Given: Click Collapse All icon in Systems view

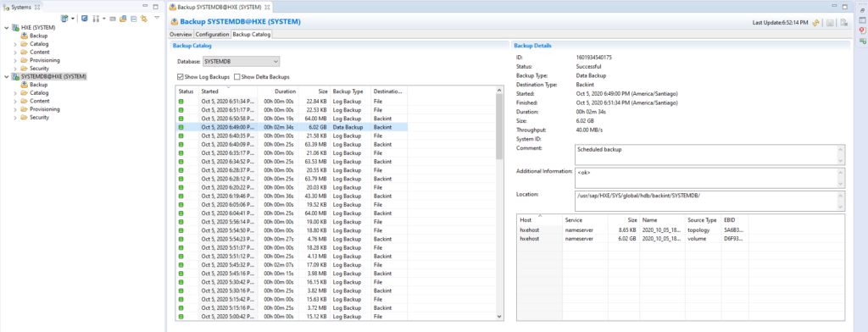Looking at the screenshot, I should click(x=133, y=19).
